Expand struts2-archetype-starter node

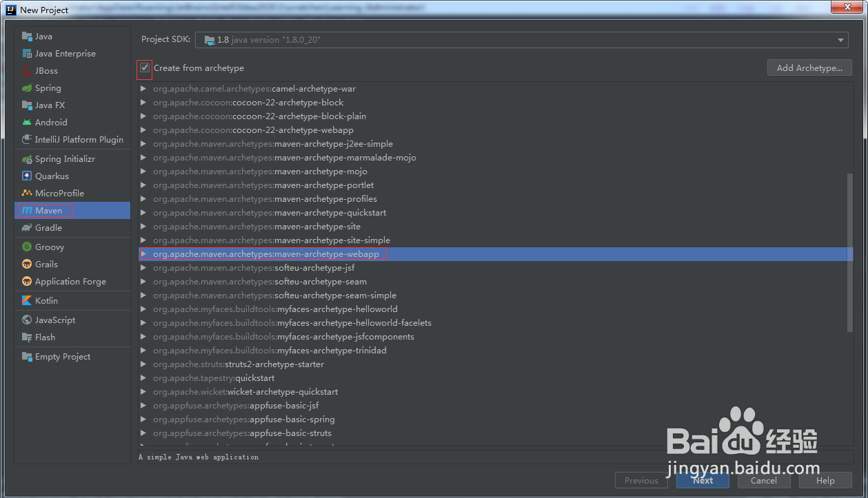click(143, 364)
